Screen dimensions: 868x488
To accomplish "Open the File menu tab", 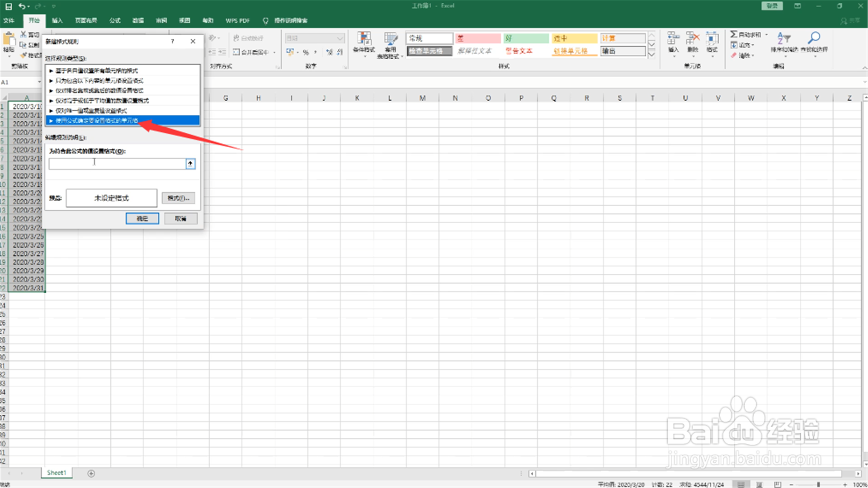I will (9, 20).
